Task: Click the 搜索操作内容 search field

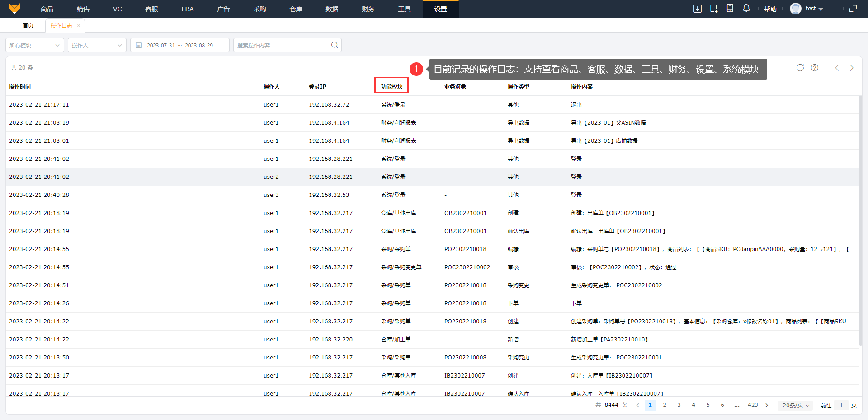Action: click(x=283, y=45)
